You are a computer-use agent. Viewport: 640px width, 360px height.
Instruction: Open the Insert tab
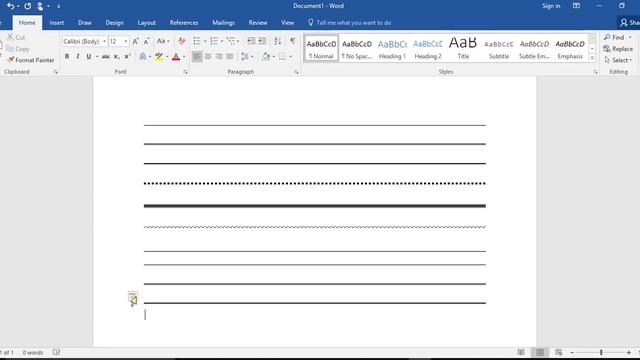click(57, 23)
